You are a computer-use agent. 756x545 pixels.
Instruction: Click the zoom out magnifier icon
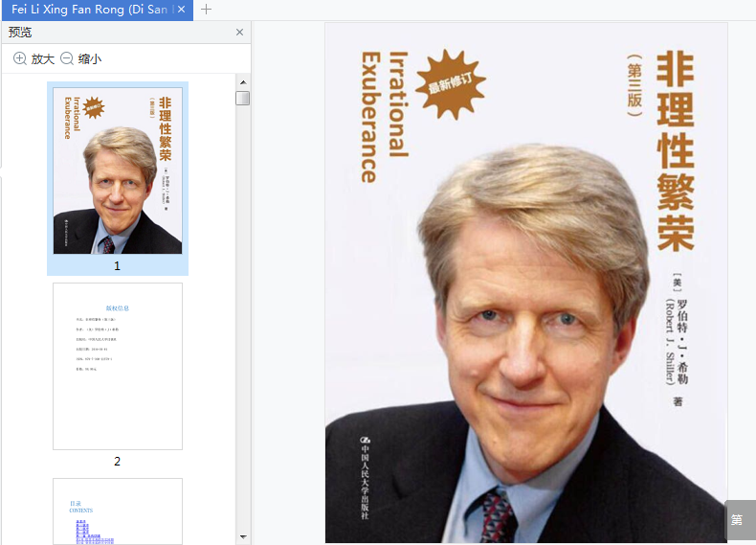(67, 58)
